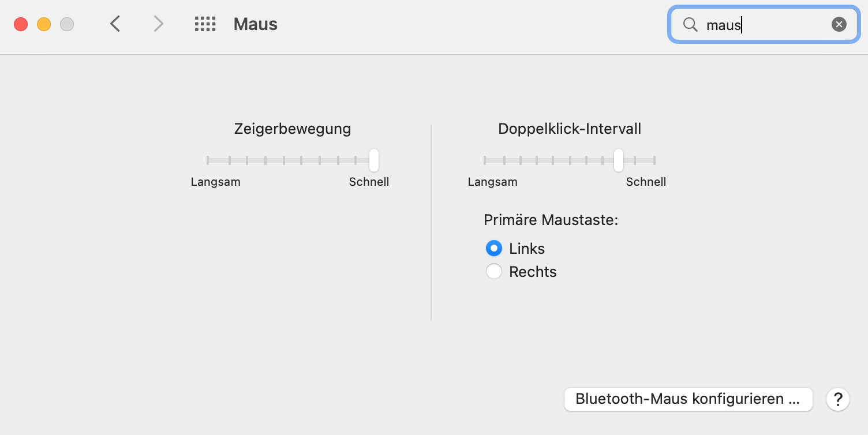Show all preferences via grid icon

tap(205, 24)
